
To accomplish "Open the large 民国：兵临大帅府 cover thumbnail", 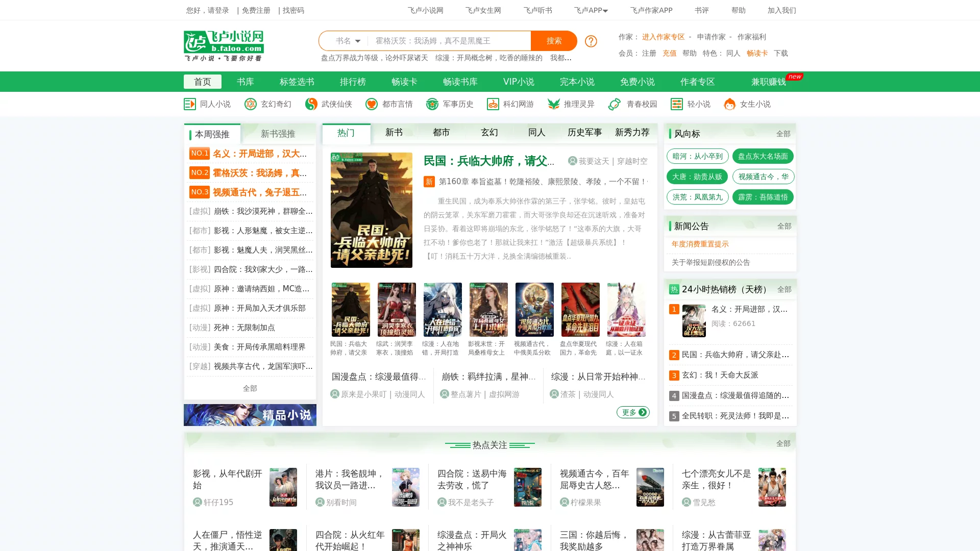I will pos(371,210).
